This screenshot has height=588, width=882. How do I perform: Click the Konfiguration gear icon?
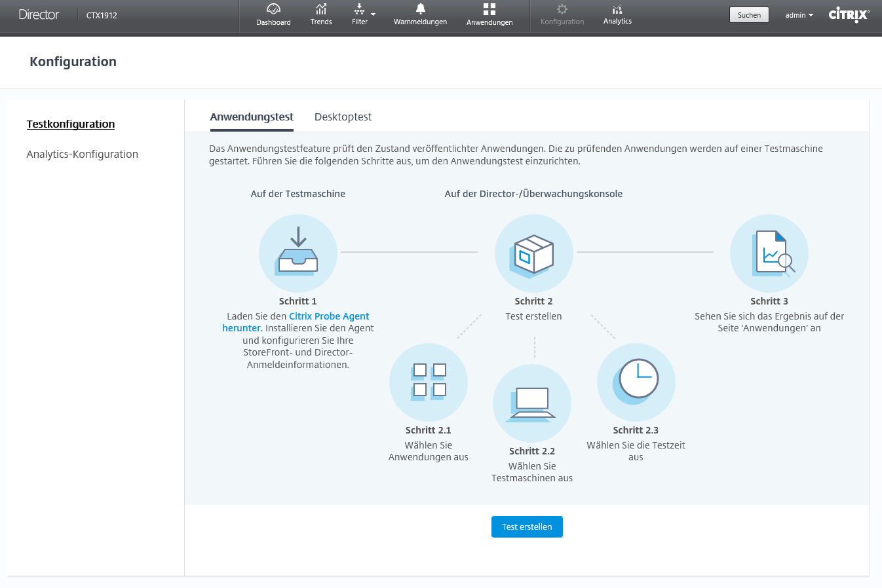562,10
